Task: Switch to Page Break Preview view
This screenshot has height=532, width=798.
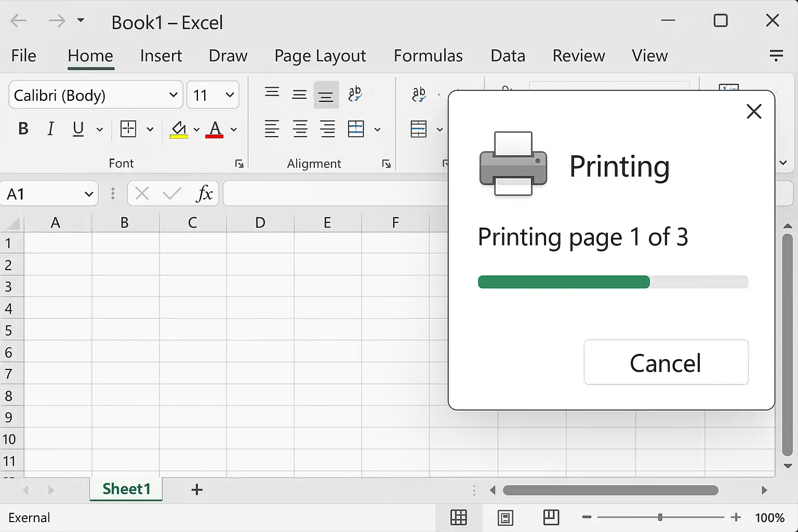Action: pyautogui.click(x=551, y=517)
